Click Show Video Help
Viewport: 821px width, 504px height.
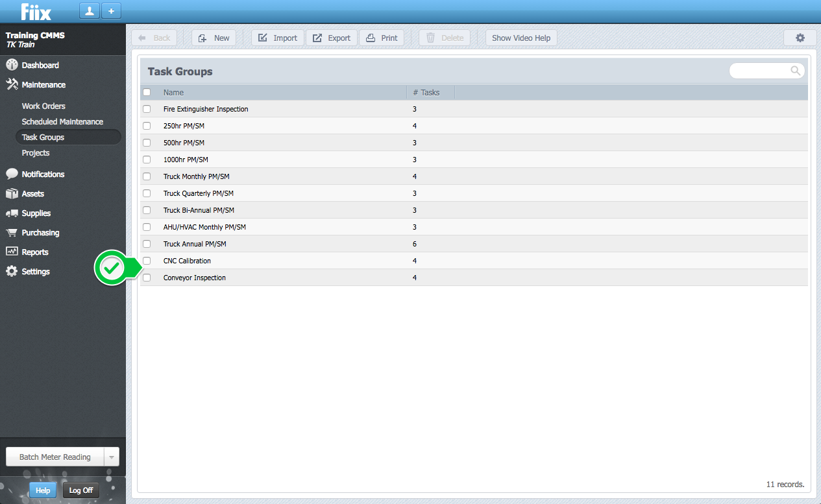[521, 38]
